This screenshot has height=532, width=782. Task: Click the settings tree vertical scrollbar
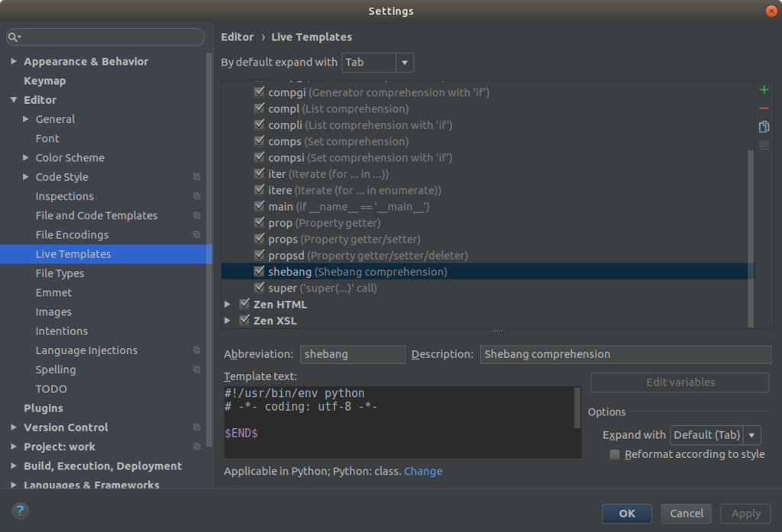coord(209,250)
